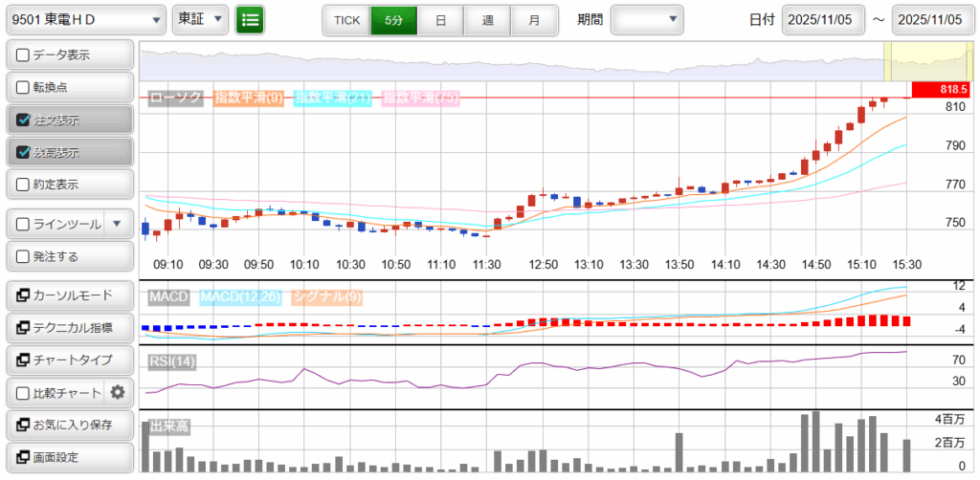Click the green list icon button
Screen dimensions: 980x480
(x=250, y=19)
